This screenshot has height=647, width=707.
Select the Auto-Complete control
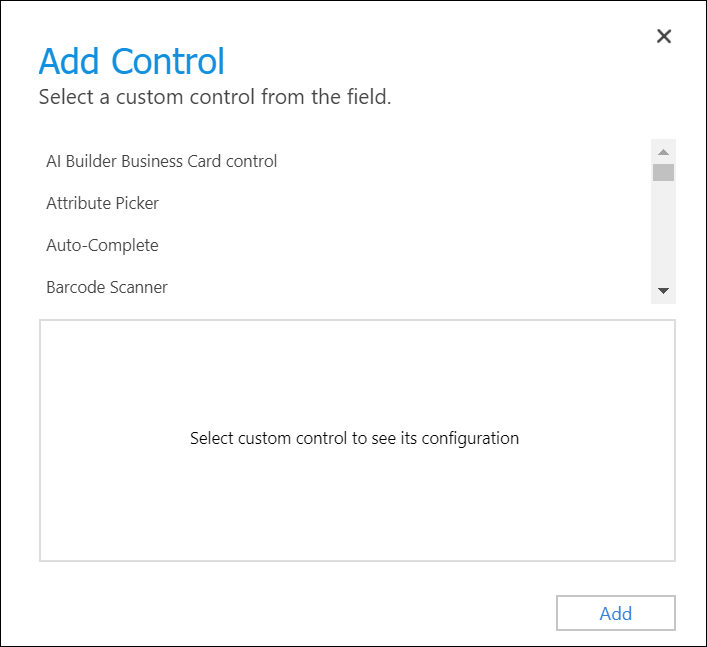tap(345, 245)
